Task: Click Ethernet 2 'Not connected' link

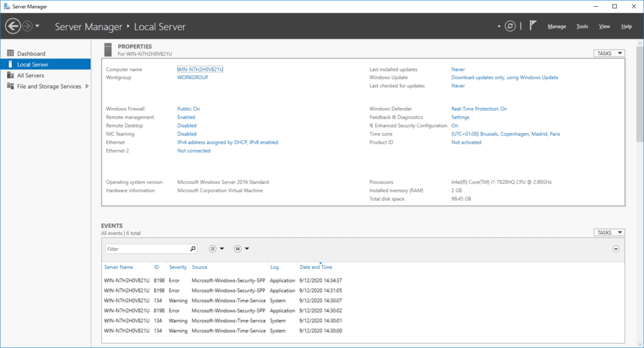Action: coord(194,151)
